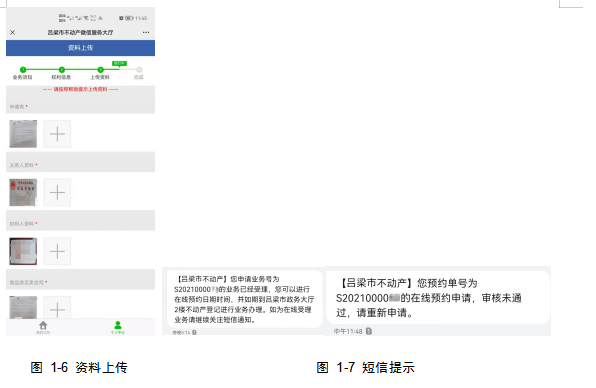Click the red upload help hint text
The width and height of the screenshot is (596, 388).
(81, 89)
